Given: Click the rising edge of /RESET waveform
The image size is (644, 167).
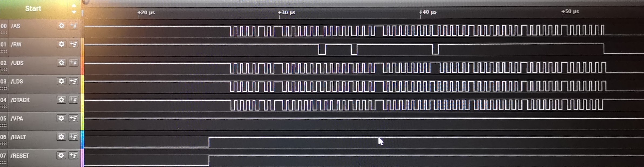Looking at the screenshot, I should (x=209, y=161).
